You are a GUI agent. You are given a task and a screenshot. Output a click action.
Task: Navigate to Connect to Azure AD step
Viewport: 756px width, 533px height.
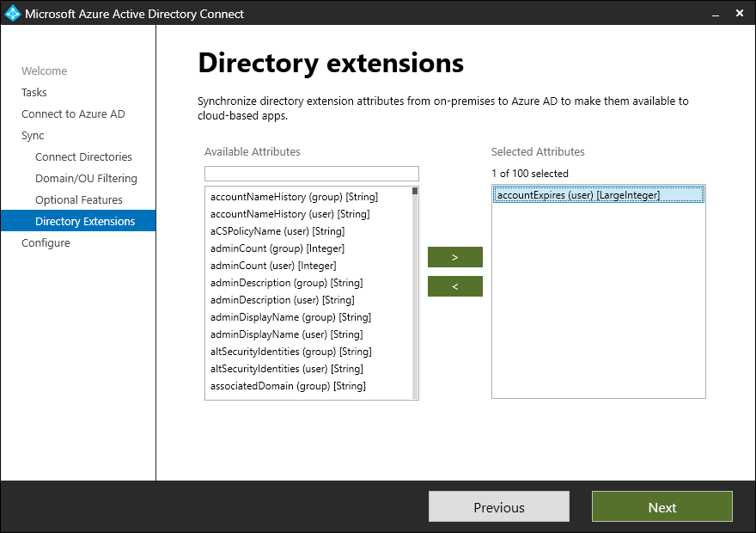(x=73, y=113)
